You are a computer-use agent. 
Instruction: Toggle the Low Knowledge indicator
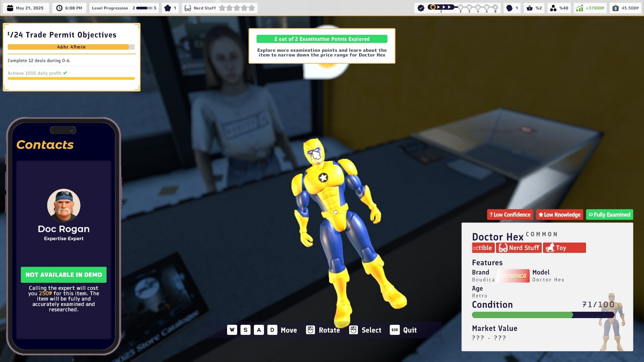(x=559, y=215)
